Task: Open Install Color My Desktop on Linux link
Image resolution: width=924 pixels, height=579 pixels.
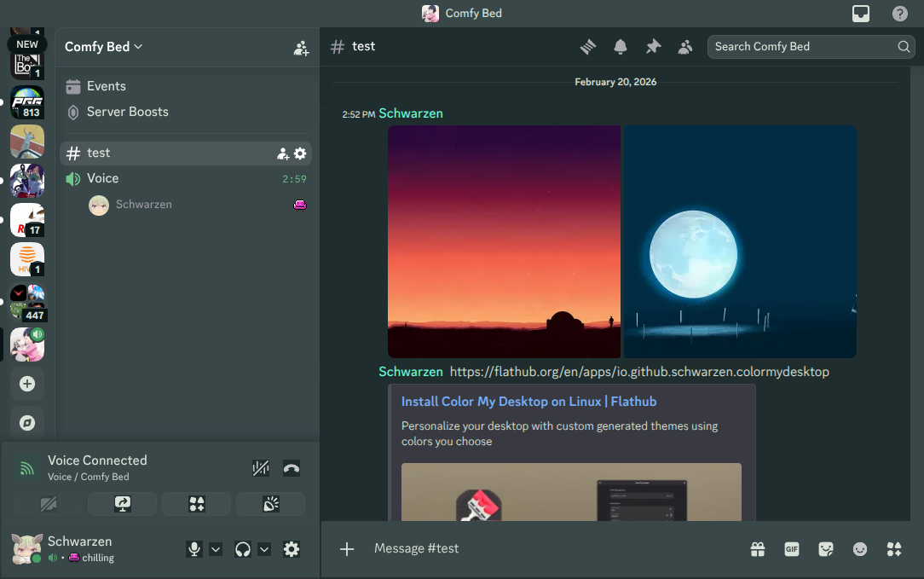Action: tap(528, 402)
